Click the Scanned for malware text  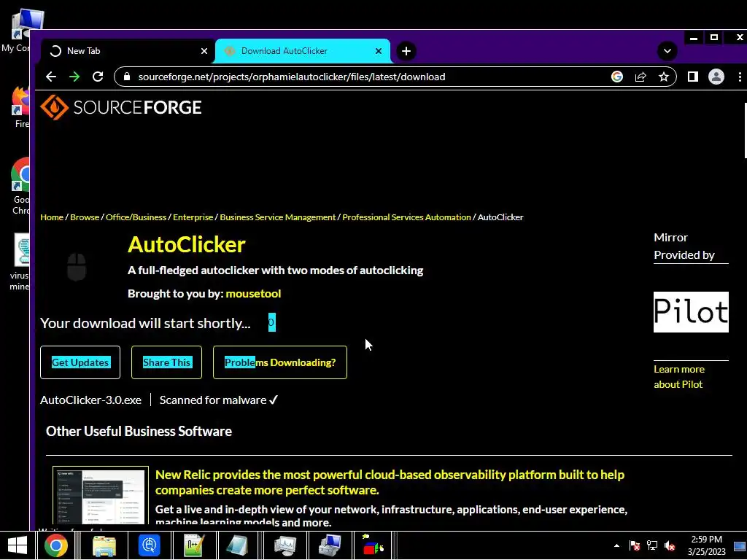[x=219, y=400]
